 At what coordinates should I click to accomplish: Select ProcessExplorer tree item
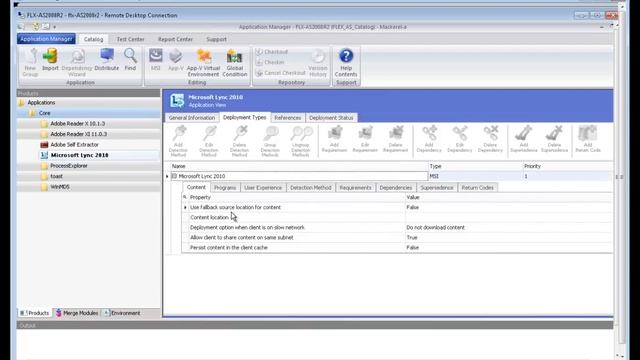(69, 166)
